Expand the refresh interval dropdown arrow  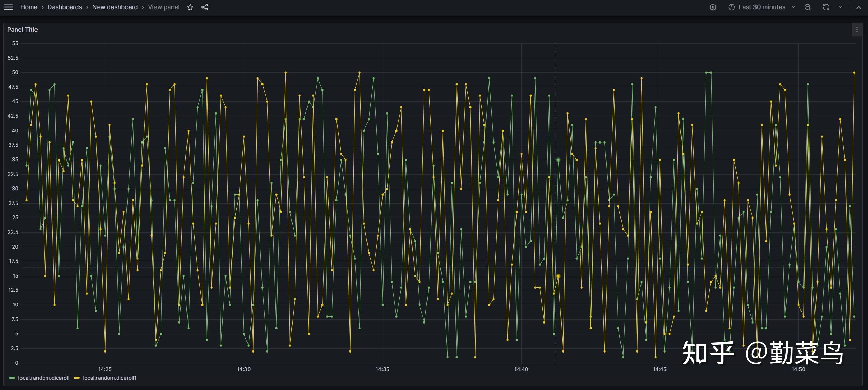click(x=841, y=7)
